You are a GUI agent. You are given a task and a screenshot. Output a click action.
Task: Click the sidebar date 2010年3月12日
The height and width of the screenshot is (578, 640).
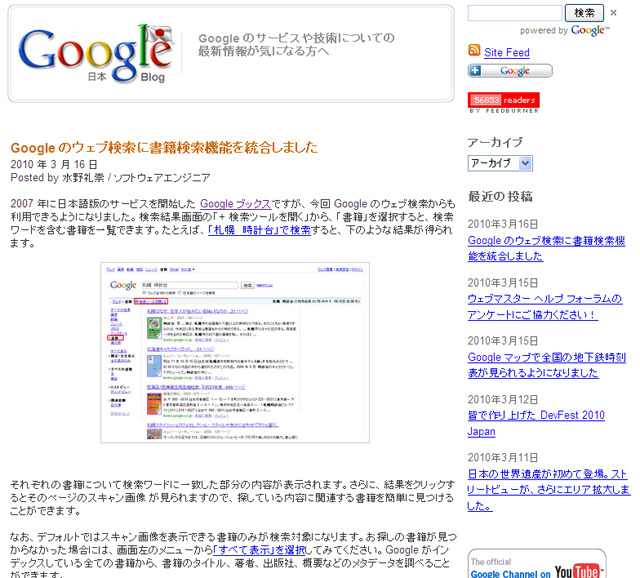pyautogui.click(x=503, y=400)
